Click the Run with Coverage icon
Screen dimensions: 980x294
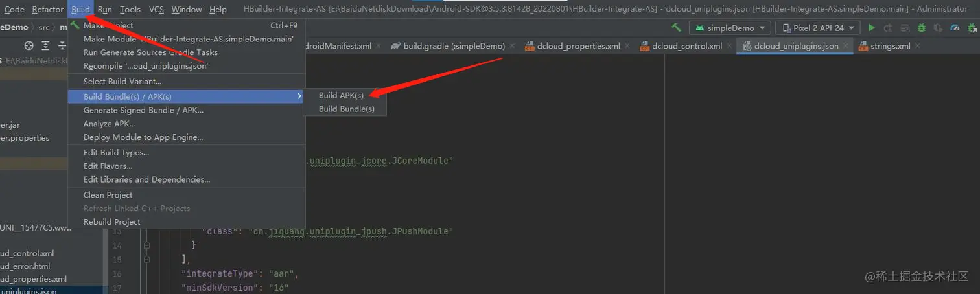(938, 28)
